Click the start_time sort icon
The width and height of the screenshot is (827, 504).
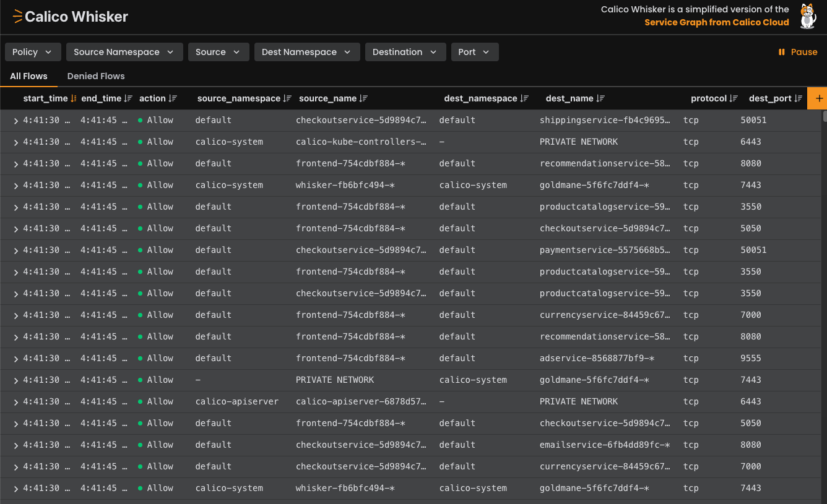74,99
